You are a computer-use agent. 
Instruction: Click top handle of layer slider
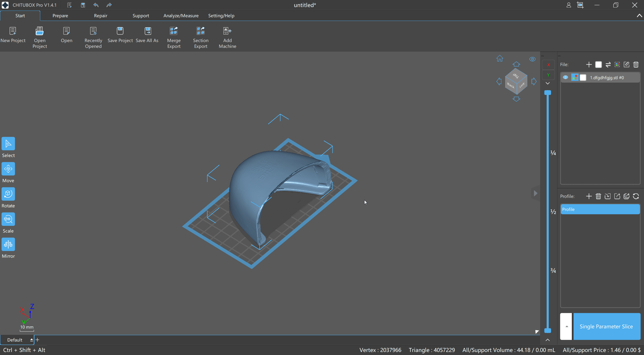548,93
